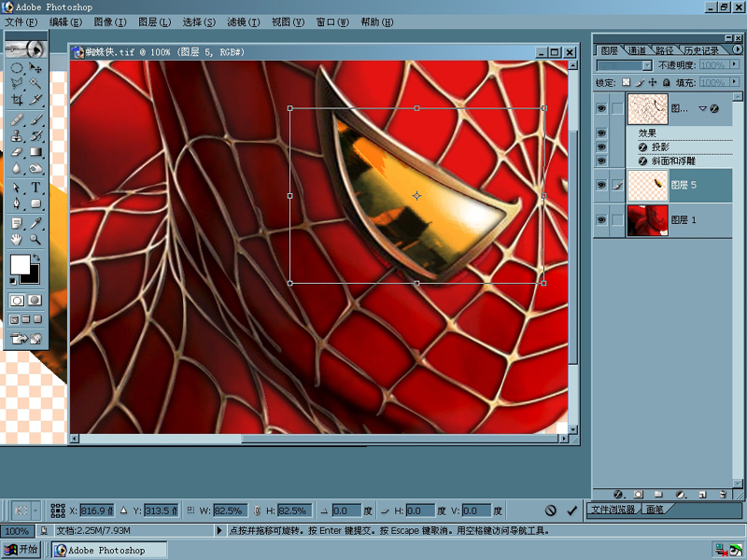
Task: Cancel the transform with the no-entry button
Action: pos(550,511)
